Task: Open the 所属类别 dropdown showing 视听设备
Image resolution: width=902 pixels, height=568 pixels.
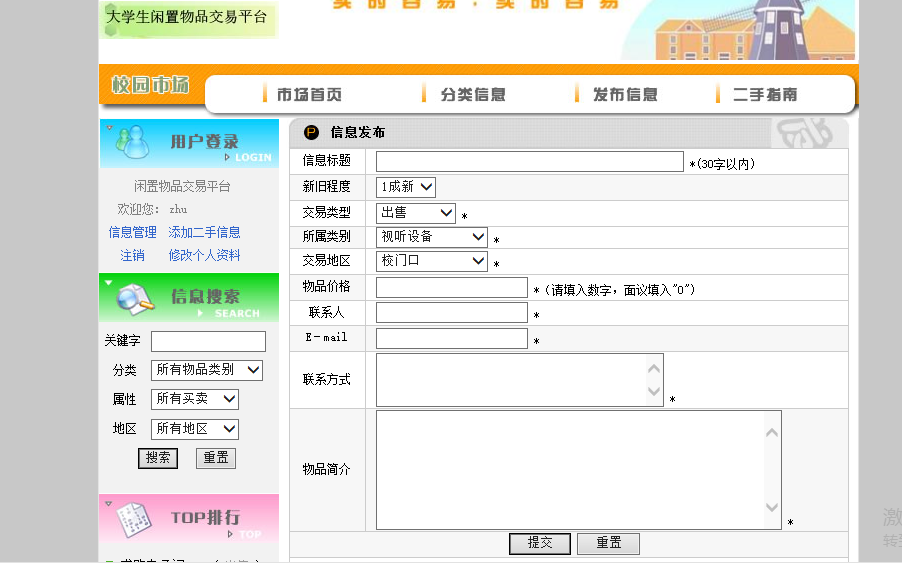Action: tap(432, 237)
